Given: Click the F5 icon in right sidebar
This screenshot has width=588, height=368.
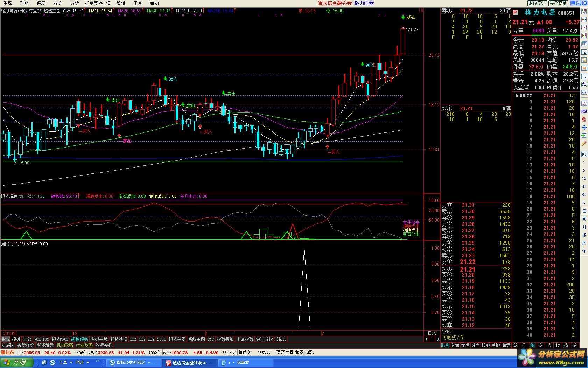Looking at the screenshot, I should tap(584, 154).
